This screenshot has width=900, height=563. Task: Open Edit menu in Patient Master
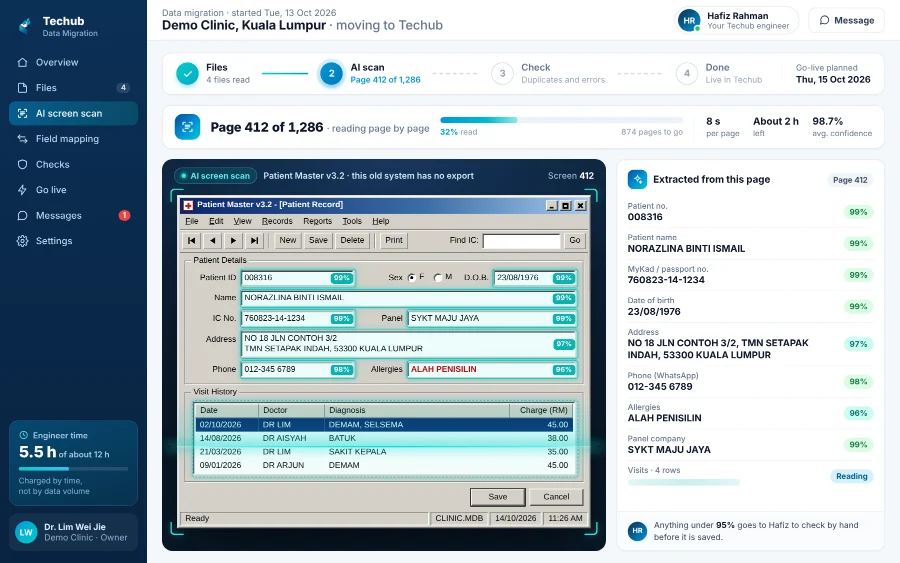(216, 221)
